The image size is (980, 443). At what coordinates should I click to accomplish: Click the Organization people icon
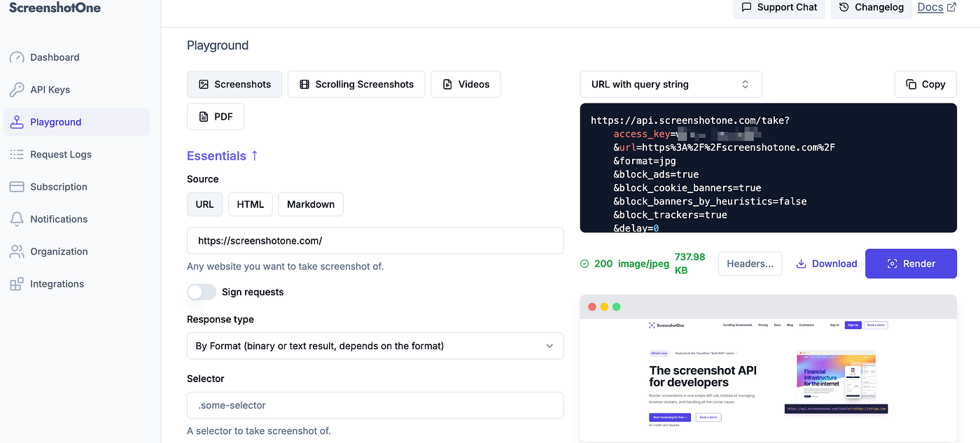tap(17, 252)
